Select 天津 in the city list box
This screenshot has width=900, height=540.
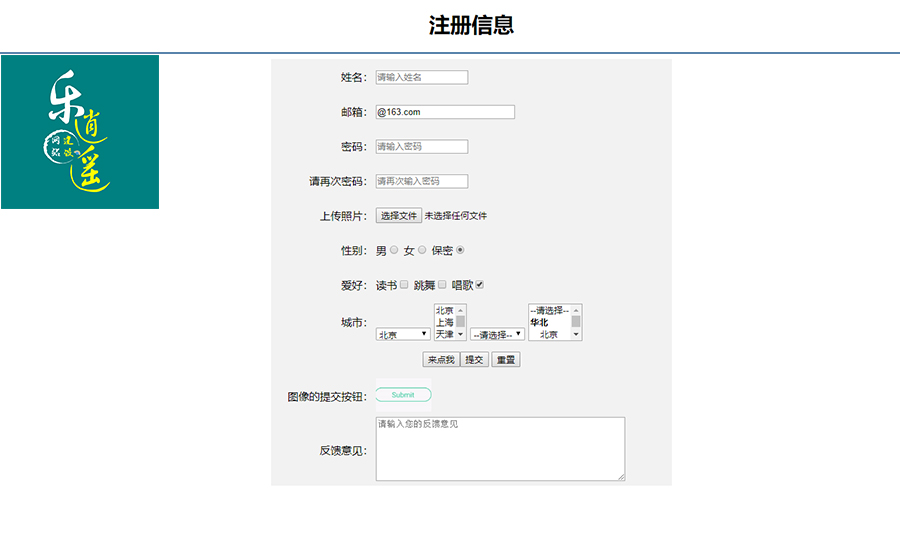(x=445, y=334)
